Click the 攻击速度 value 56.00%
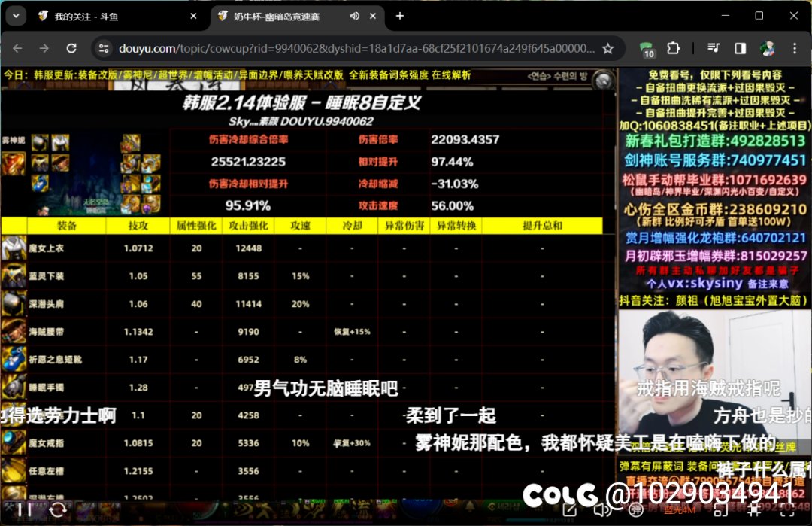Screen dimensions: 812x526 coord(452,205)
